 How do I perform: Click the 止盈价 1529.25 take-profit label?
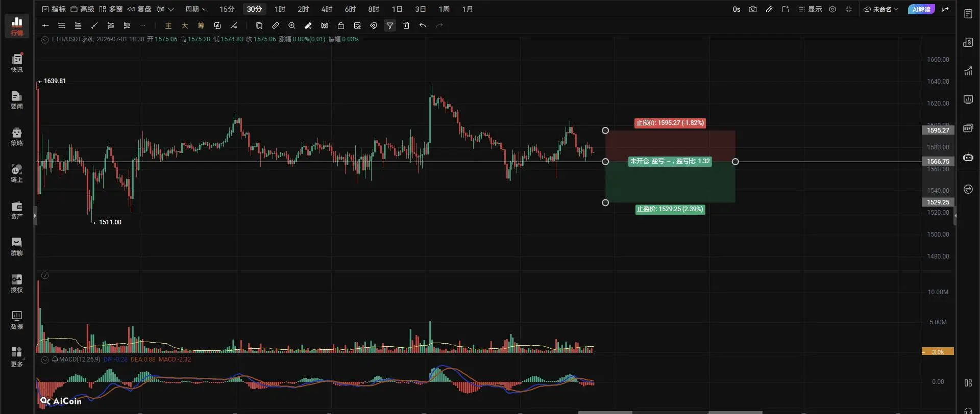click(670, 209)
